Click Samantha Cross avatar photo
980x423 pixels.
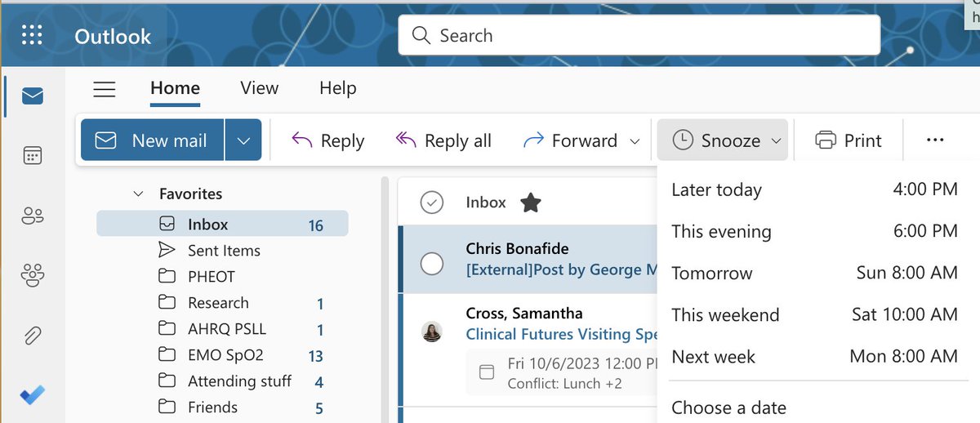432,332
